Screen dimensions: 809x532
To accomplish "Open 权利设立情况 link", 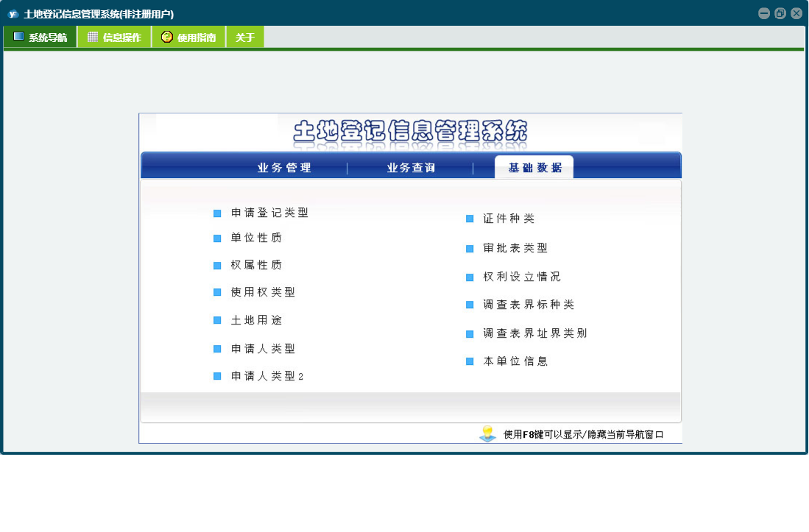I will 522,277.
